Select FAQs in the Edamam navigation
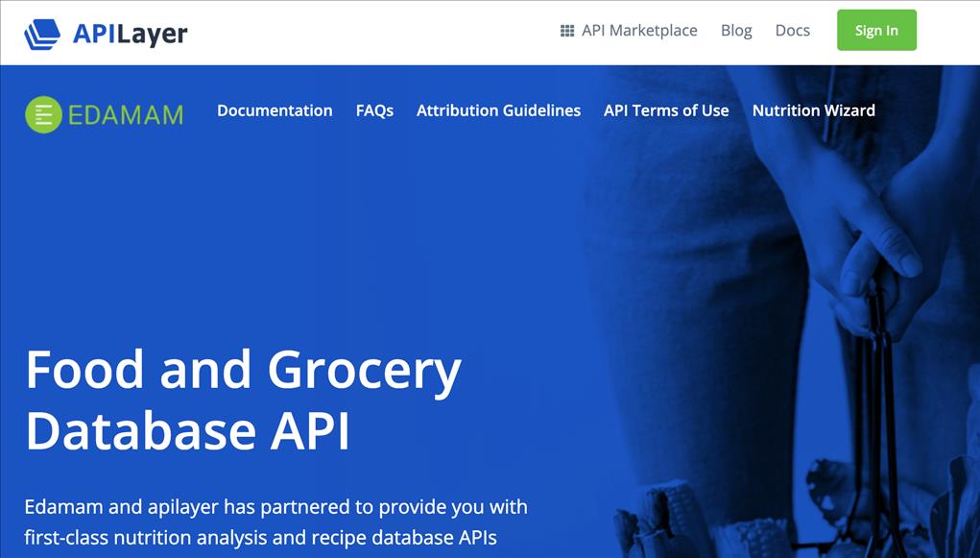 (374, 110)
